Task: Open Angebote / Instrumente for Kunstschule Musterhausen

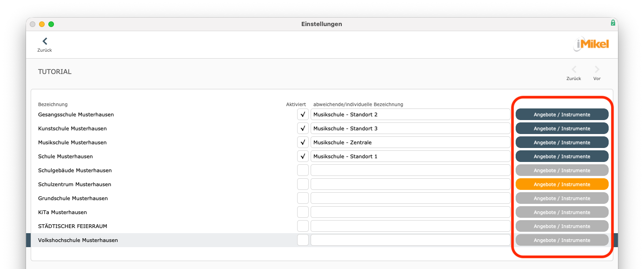Action: [x=562, y=128]
